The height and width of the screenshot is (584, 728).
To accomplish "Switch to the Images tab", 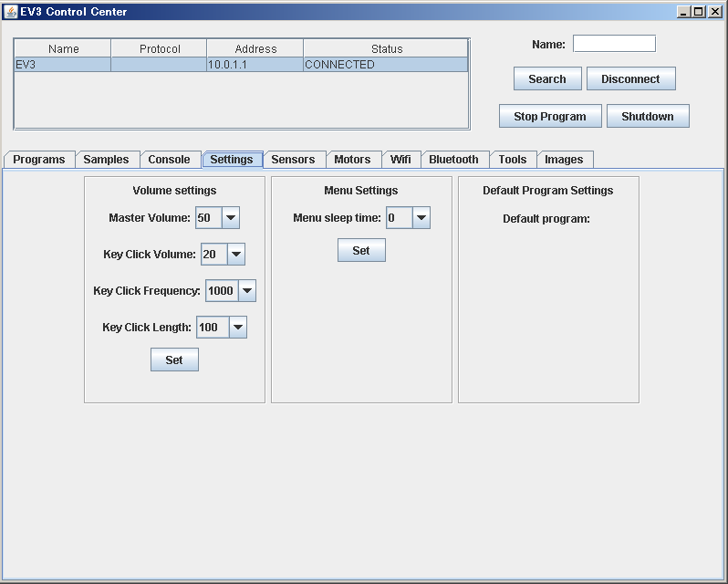I will pos(564,159).
